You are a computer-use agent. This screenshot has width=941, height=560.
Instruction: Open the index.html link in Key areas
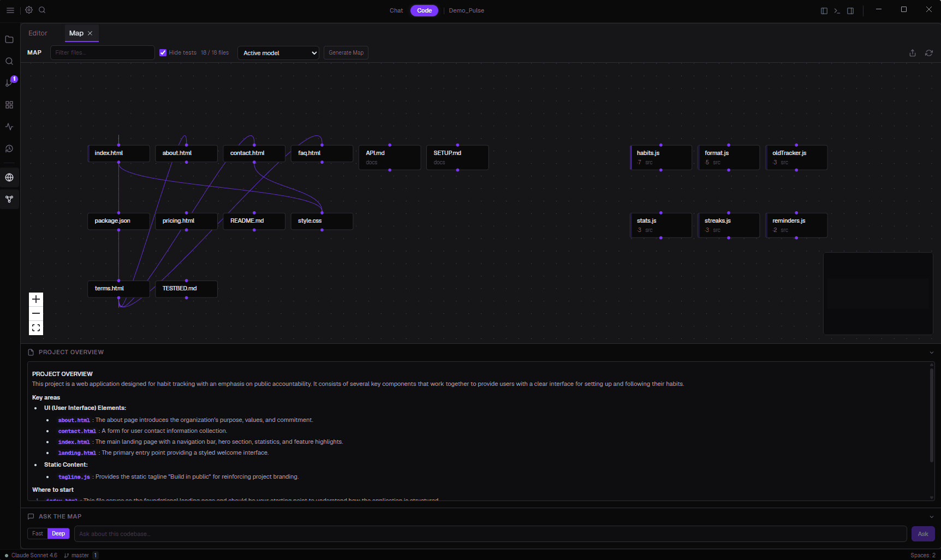tap(74, 442)
